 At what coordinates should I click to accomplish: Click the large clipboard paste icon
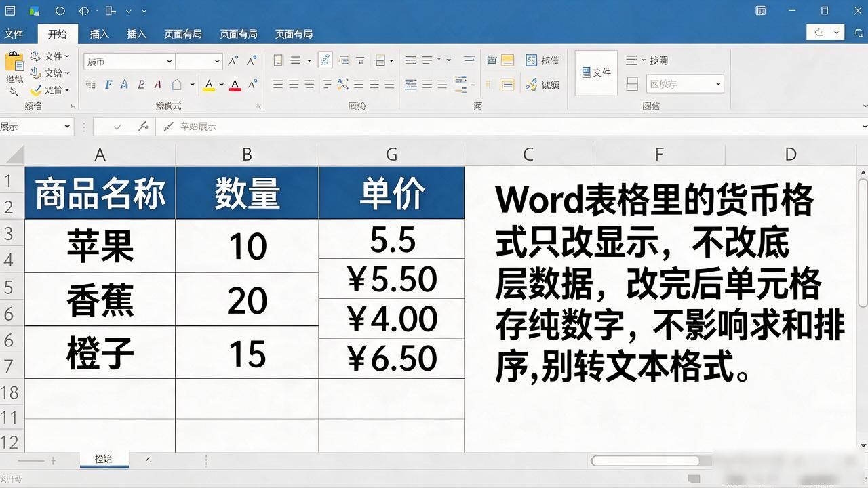point(14,62)
